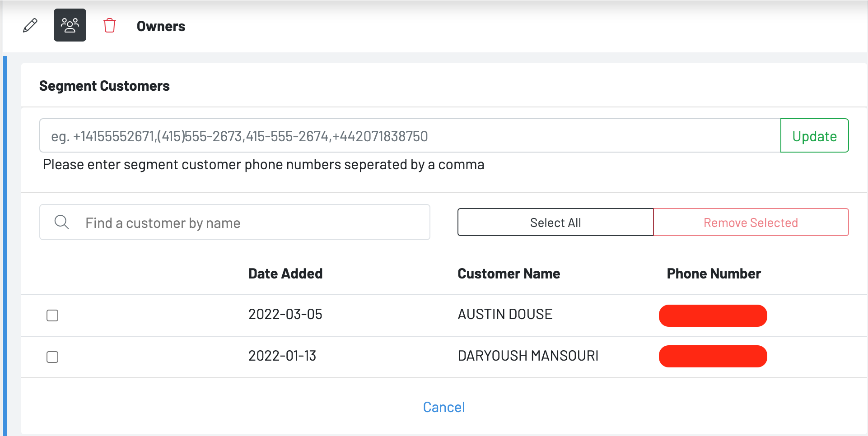
Task: Click the red trash delete icon
Action: point(110,25)
